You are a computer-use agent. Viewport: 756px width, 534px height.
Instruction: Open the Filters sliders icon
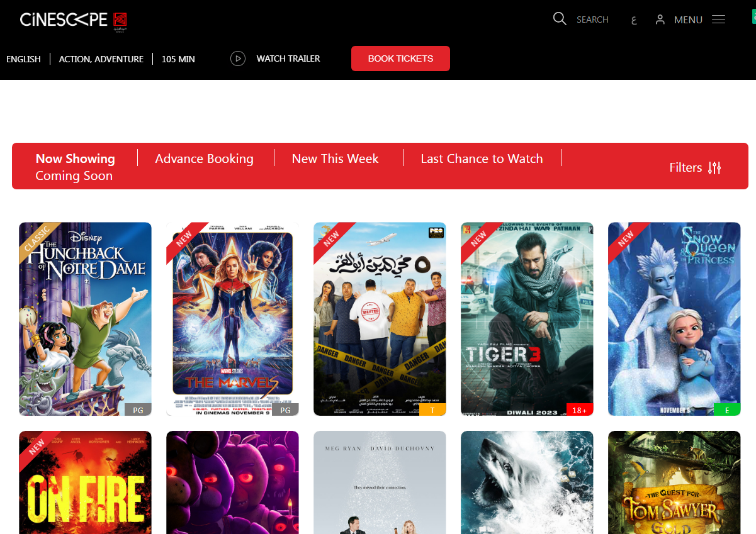[714, 168]
